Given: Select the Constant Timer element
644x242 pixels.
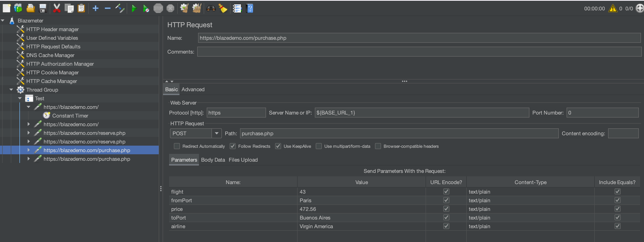Looking at the screenshot, I should pyautogui.click(x=70, y=116).
